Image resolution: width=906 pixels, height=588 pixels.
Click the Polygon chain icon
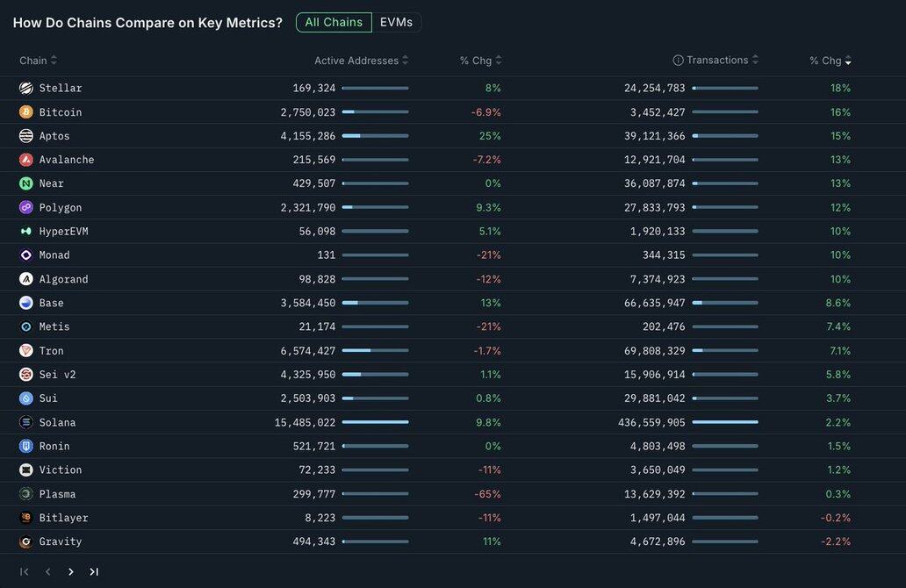click(x=25, y=207)
